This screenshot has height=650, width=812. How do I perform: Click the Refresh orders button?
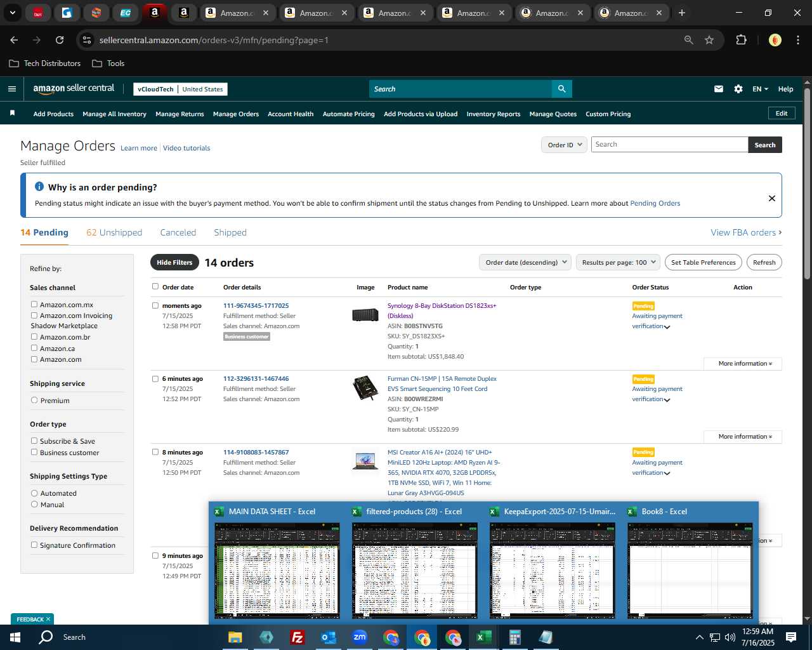(764, 262)
